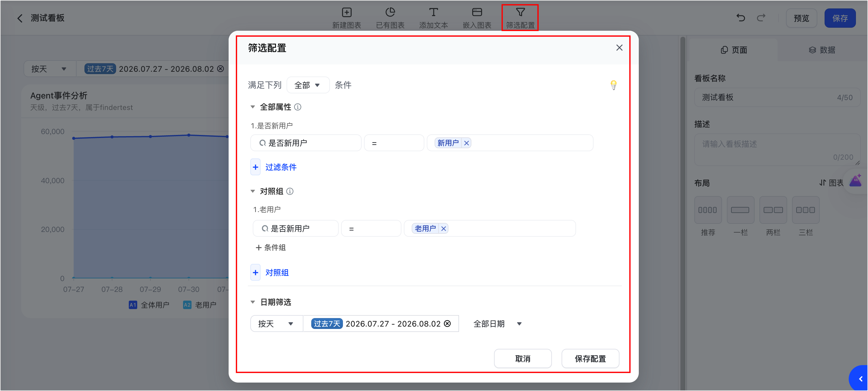The image size is (868, 391).
Task: Click the 预览 button
Action: point(801,18)
